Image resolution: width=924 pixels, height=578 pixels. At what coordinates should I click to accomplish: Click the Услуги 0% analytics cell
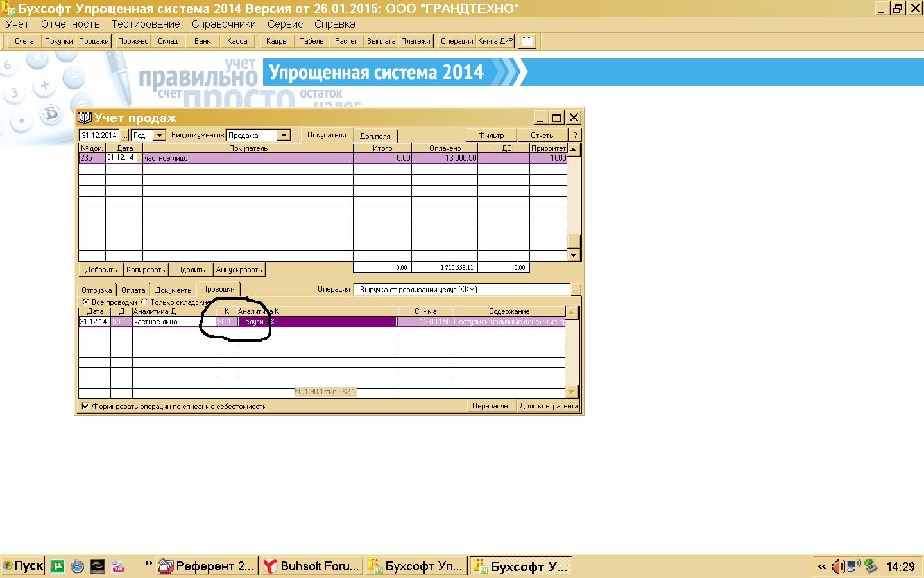tap(317, 322)
